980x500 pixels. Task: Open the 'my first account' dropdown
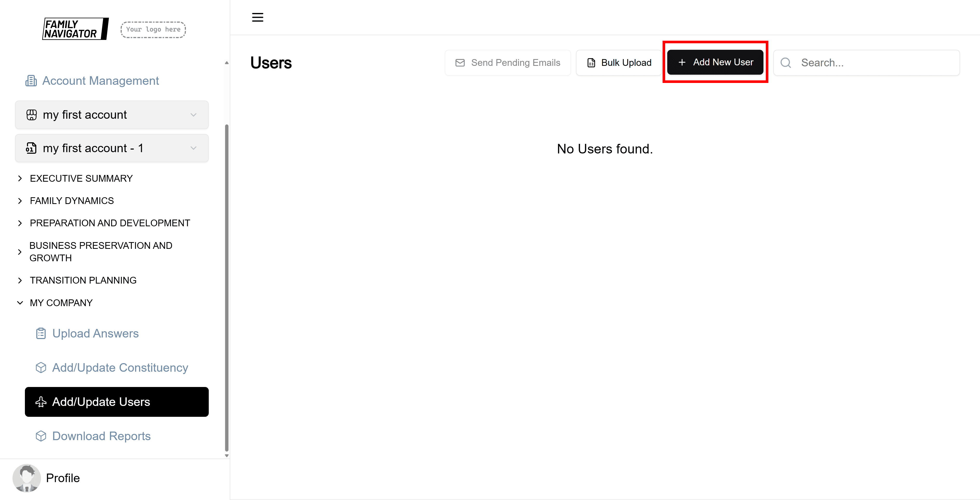(x=193, y=115)
